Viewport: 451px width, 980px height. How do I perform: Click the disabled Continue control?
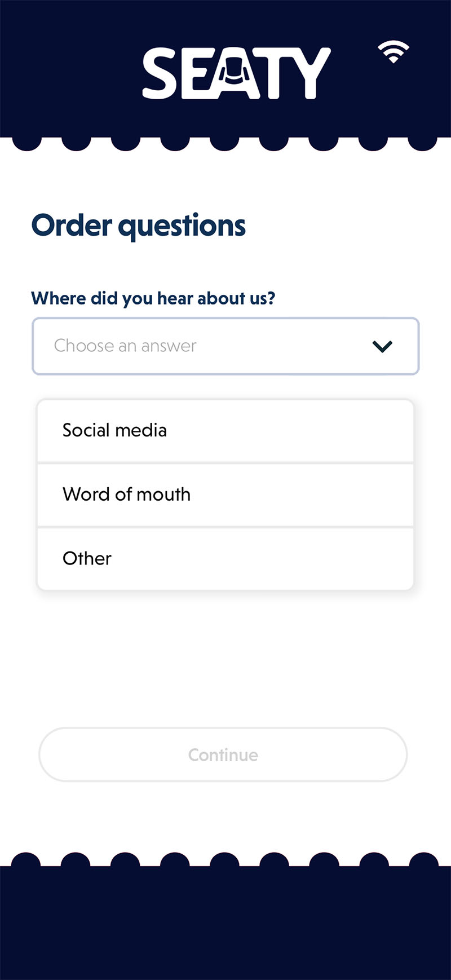coord(223,754)
